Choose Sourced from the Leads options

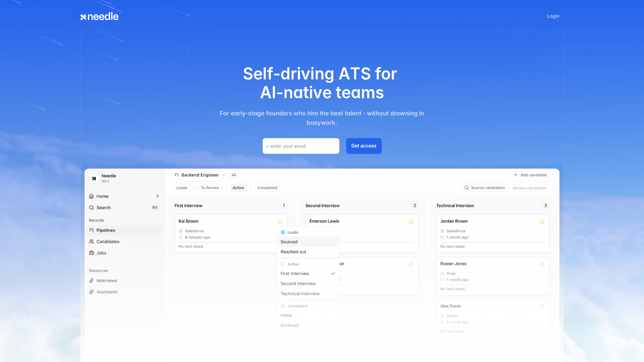289,242
